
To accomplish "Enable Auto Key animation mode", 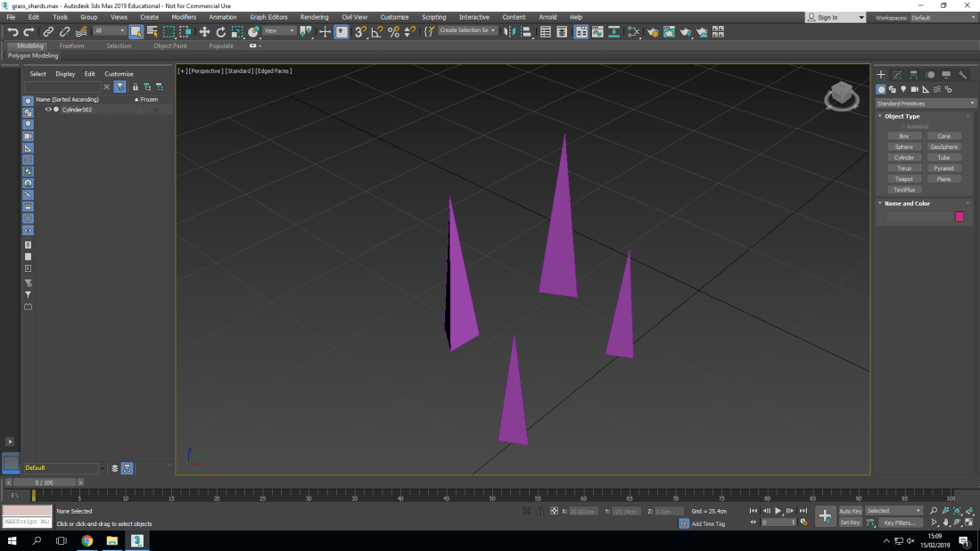I will (851, 511).
